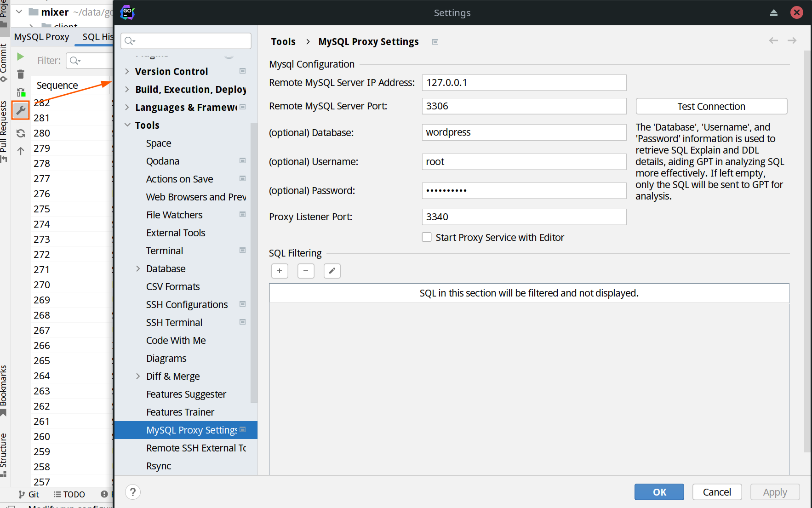
Task: Click the bug-style icon below the trash
Action: tap(21, 92)
